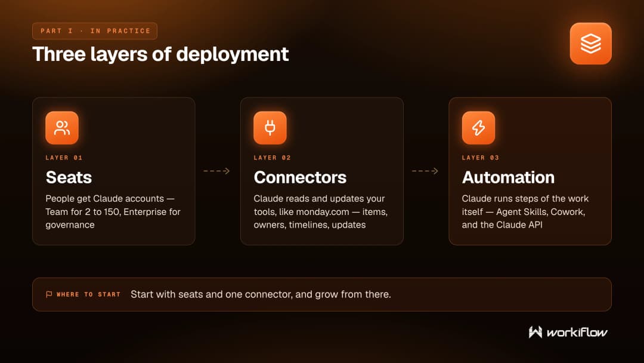
Task: Click the 'WHERE TO START' label
Action: (x=88, y=294)
